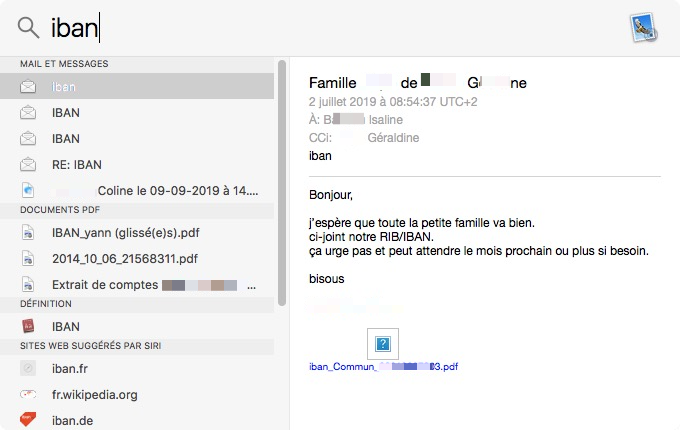Screen dimensions: 680x430
Task: Click in the Spotlight search field with 'iban'
Action: coord(300,28)
